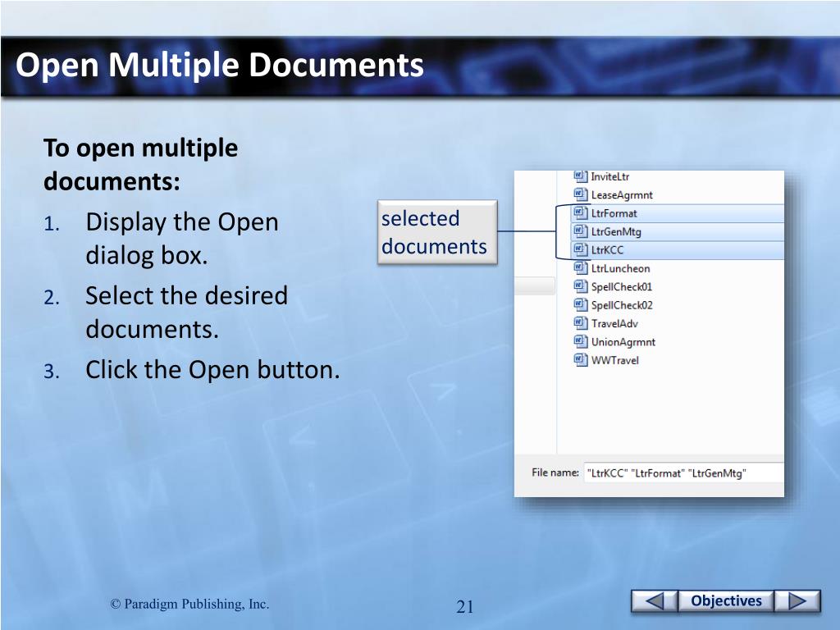Choose the SpellCheck02 file name
The image size is (840, 630).
point(622,305)
